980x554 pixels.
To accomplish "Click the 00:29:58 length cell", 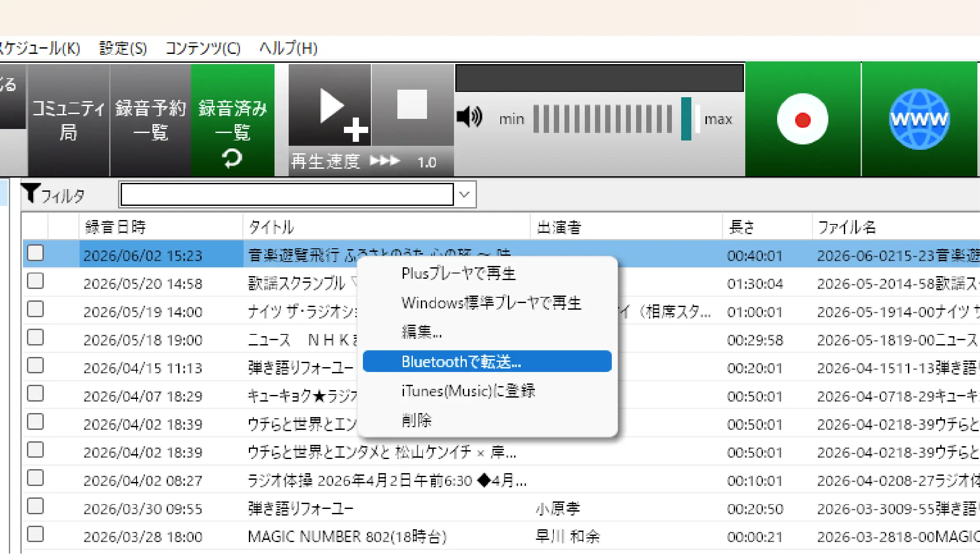I will [755, 340].
